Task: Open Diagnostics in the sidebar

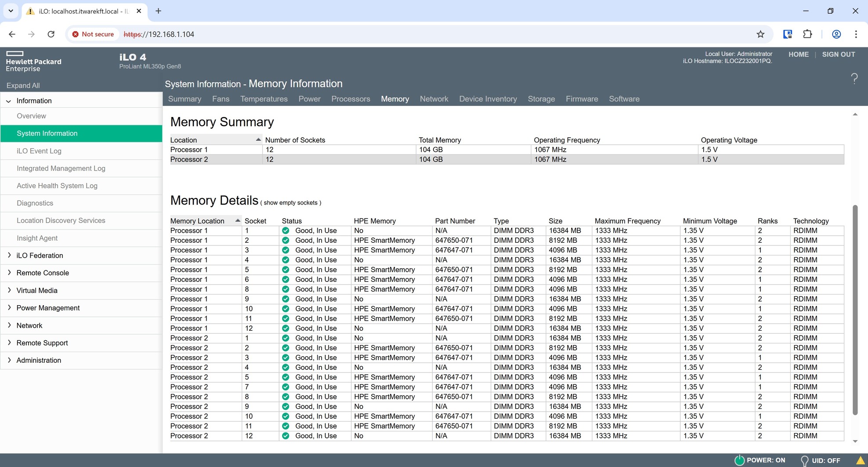Action: pos(81,203)
